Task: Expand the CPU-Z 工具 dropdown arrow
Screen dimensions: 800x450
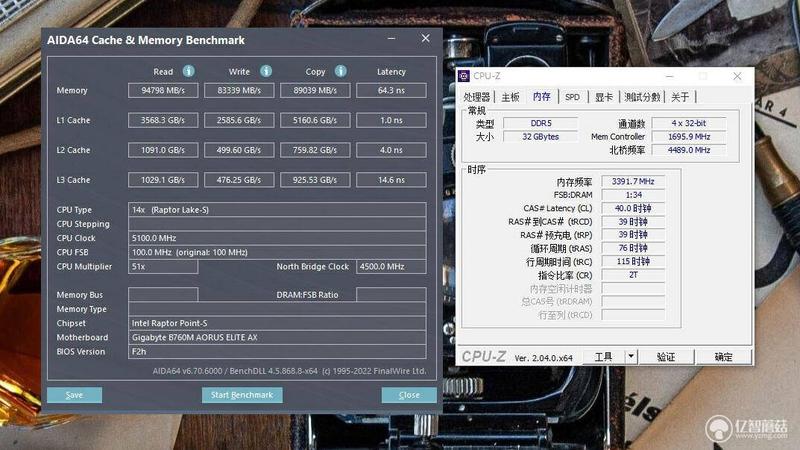Action: pyautogui.click(x=631, y=356)
